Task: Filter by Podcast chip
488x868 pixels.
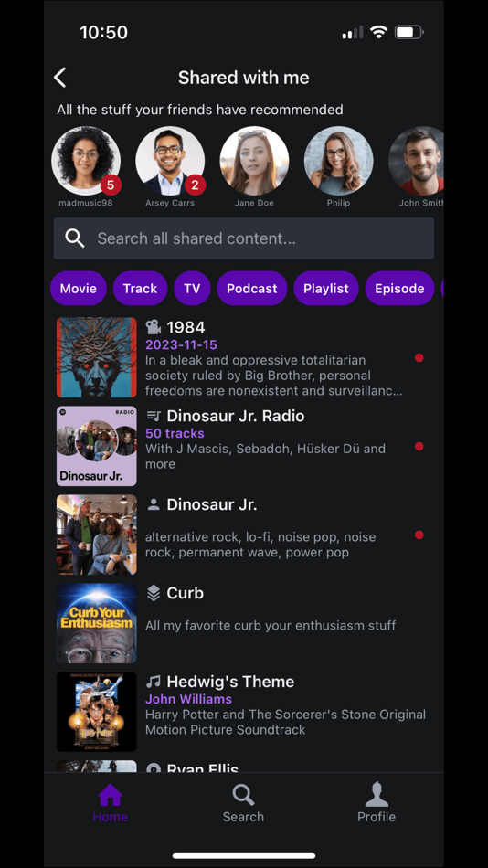Action: click(x=252, y=289)
